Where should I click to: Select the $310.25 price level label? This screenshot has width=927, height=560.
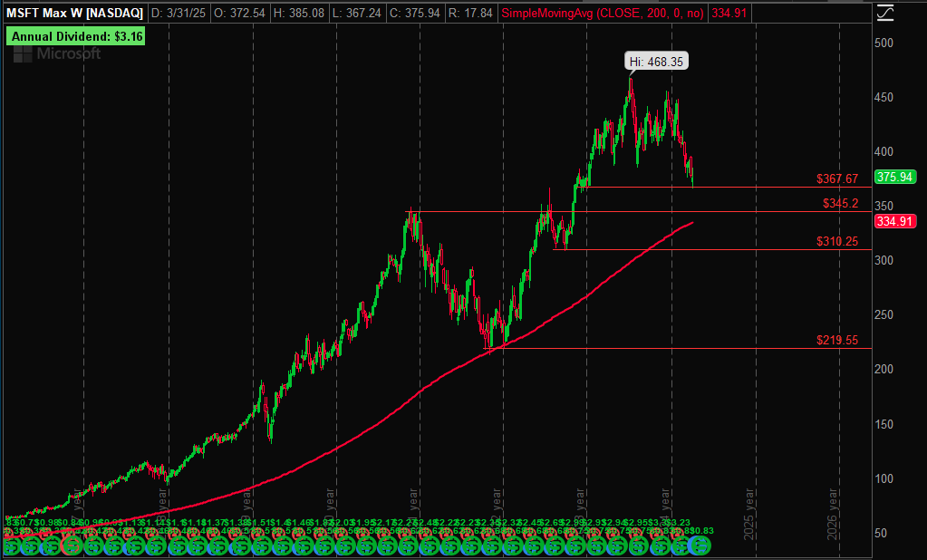pos(836,242)
